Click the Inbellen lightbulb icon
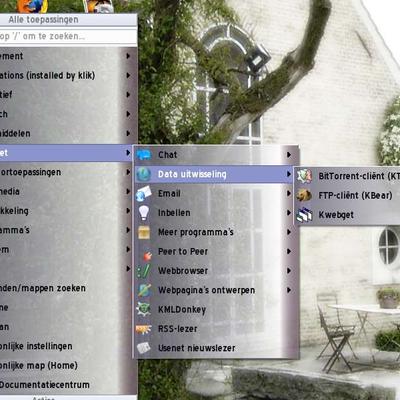Viewport: 400px width, 400px height. coord(144,213)
